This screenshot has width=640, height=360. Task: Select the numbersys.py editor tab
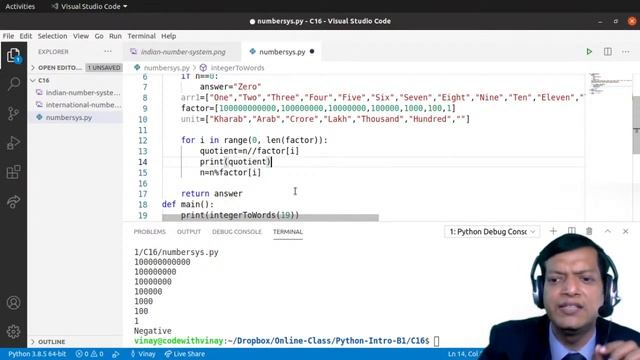(x=282, y=52)
